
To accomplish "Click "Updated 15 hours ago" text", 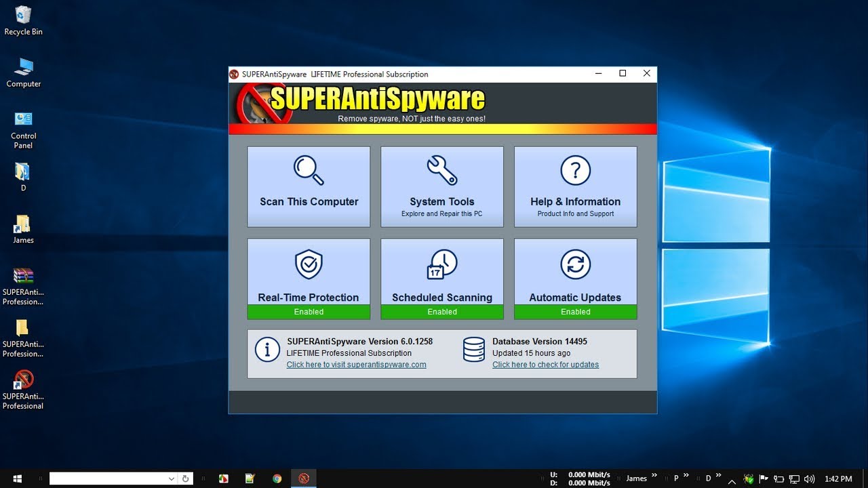I will (x=531, y=353).
